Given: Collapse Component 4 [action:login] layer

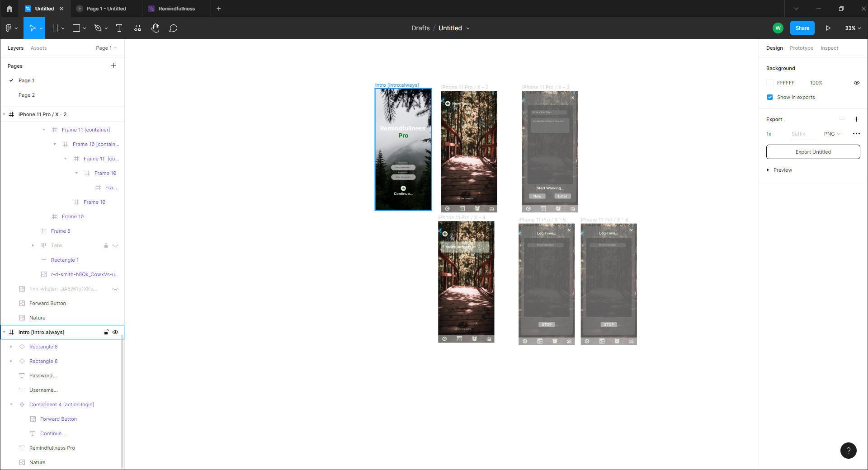Looking at the screenshot, I should [x=11, y=404].
